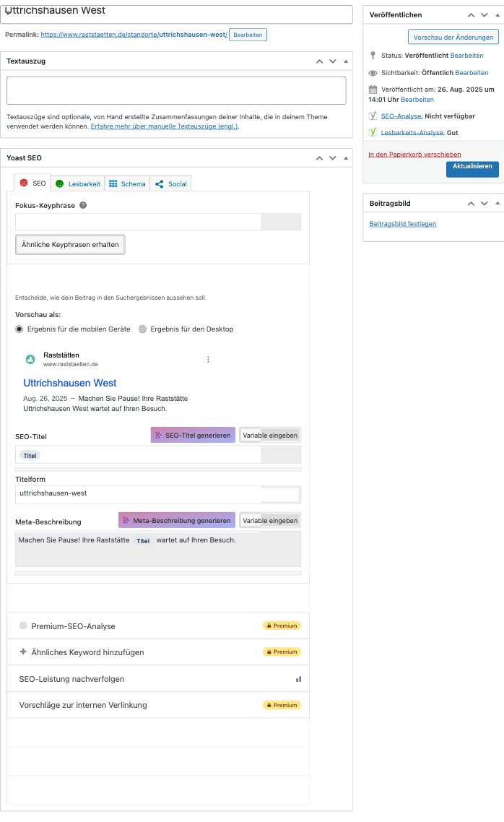Click the SEO-Leistung nachverfolgen chart icon

pyautogui.click(x=298, y=679)
